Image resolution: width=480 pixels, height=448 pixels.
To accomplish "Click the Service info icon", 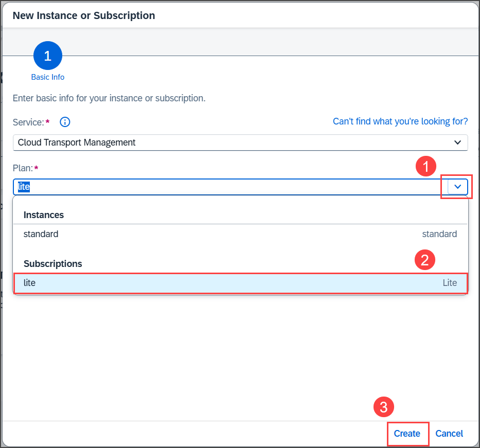I will pos(65,122).
